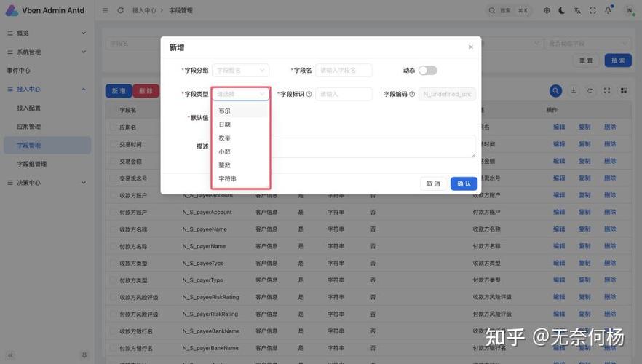Click the N_S_payerAccount cell
Image resolution: width=642 pixels, height=364 pixels.
click(x=207, y=212)
